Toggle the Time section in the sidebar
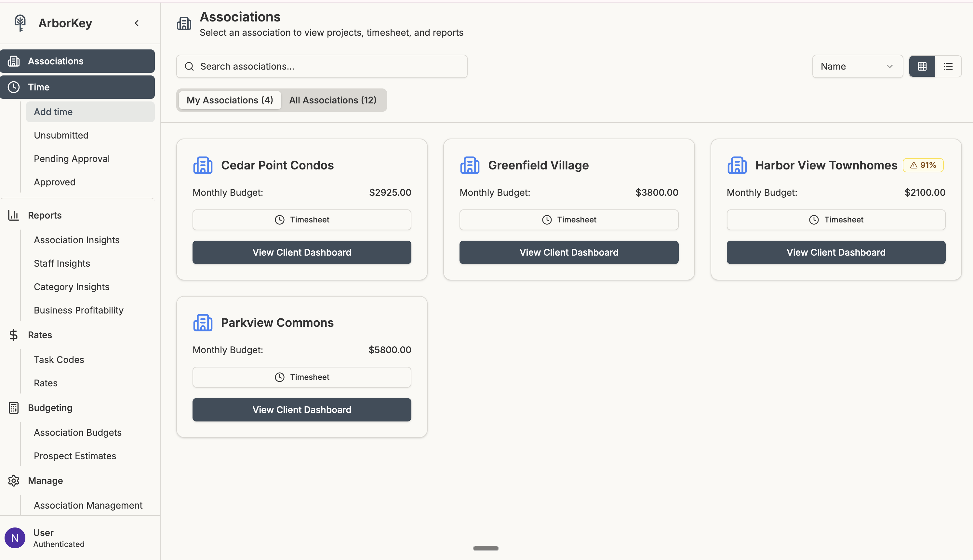The width and height of the screenshot is (973, 560). (77, 87)
